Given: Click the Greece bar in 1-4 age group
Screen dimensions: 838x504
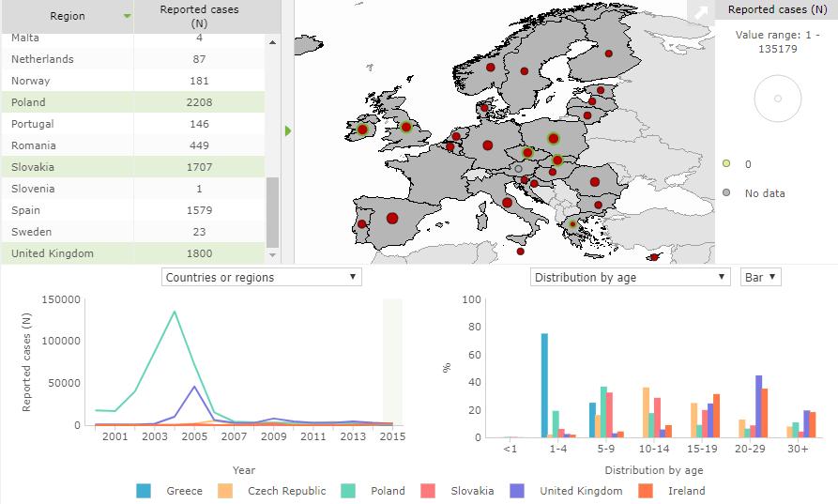Looking at the screenshot, I should pyautogui.click(x=544, y=386).
